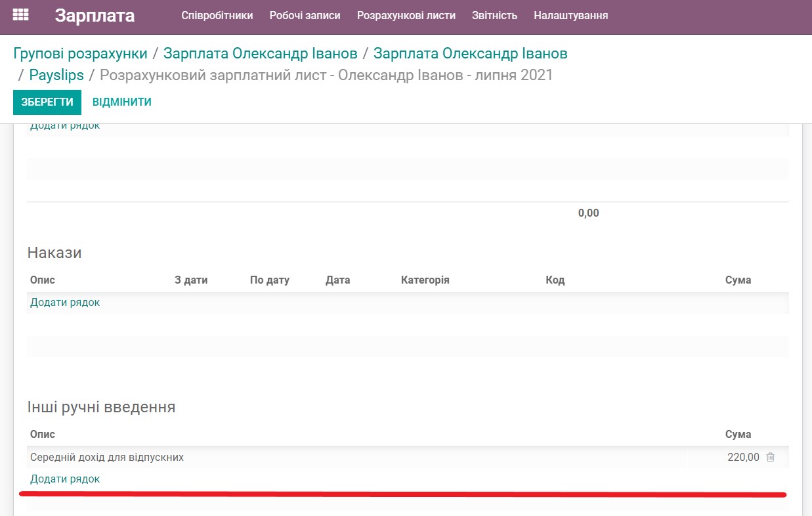
Task: Open the Співробітники menu
Action: (x=217, y=15)
